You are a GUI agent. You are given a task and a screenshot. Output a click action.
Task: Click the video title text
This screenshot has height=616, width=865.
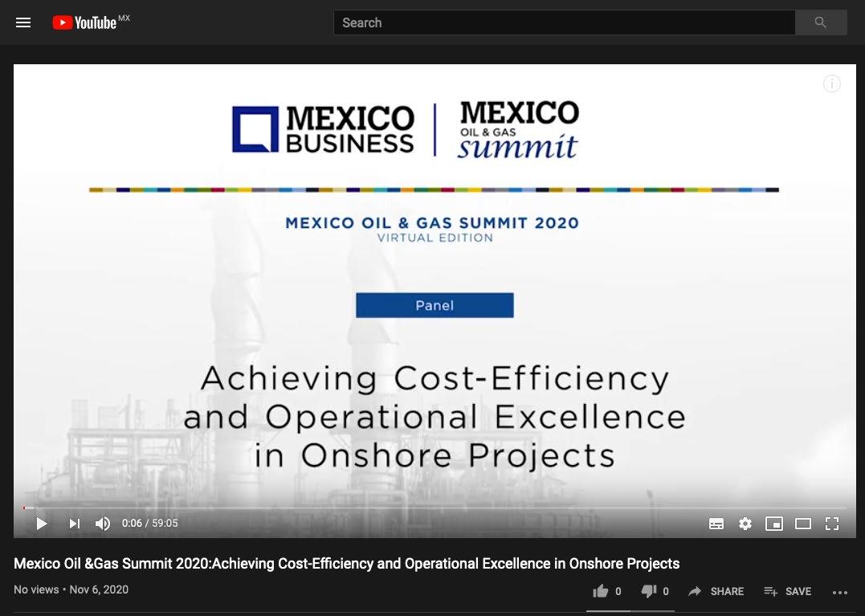(346, 564)
